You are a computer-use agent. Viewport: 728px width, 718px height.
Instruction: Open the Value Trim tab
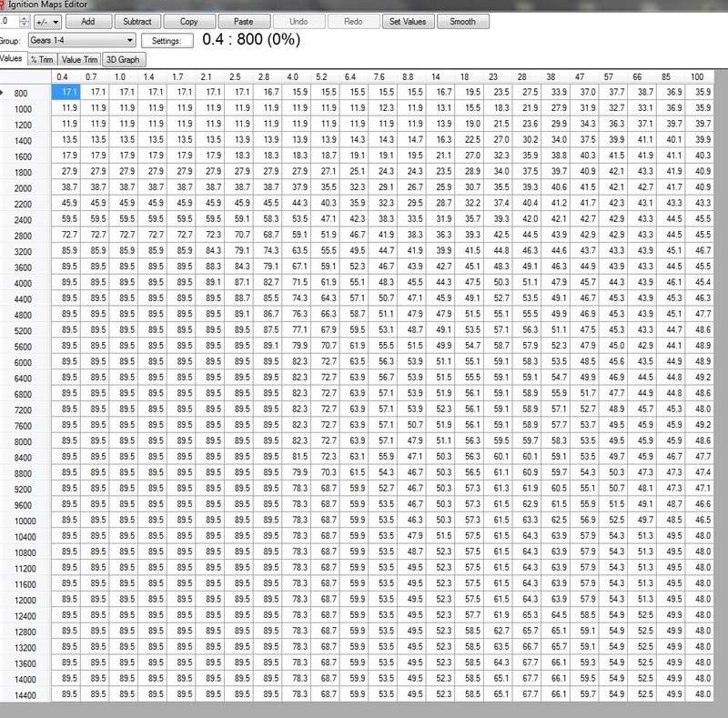79,60
